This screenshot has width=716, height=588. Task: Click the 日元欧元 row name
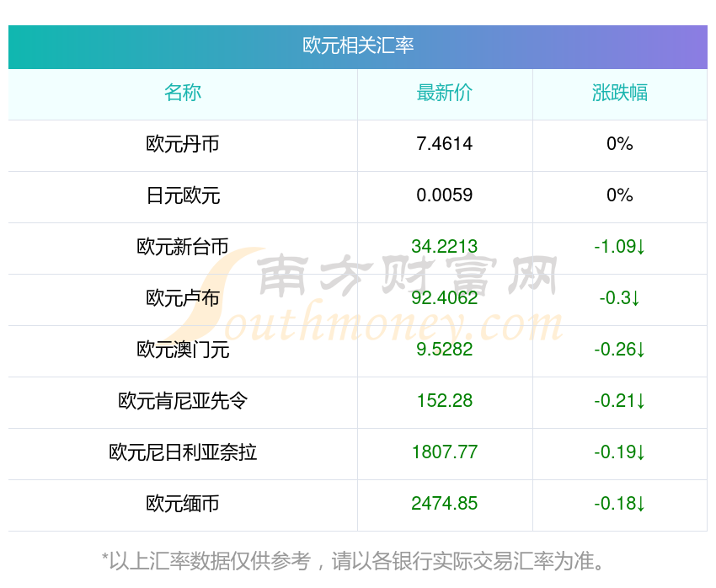[183, 195]
